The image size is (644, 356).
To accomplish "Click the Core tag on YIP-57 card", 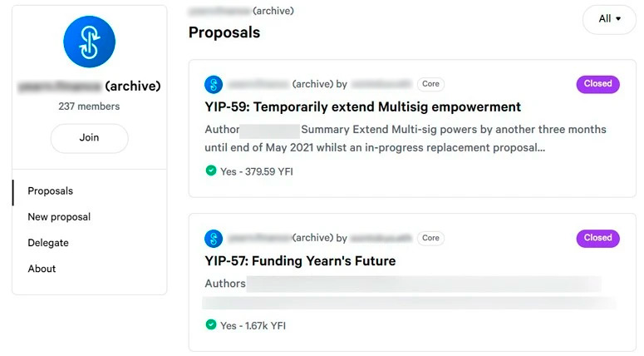I will [x=430, y=238].
